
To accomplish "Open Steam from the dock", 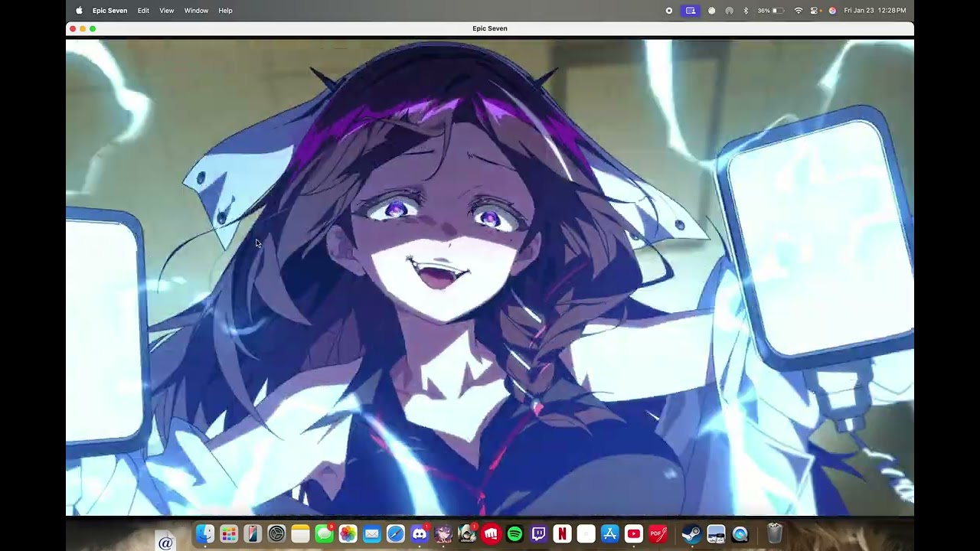I will tap(691, 533).
